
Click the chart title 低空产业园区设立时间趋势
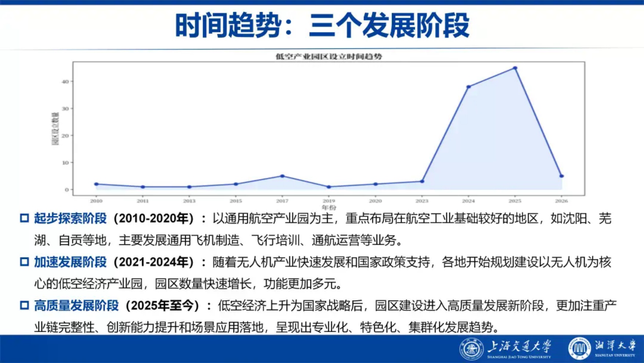(x=329, y=57)
